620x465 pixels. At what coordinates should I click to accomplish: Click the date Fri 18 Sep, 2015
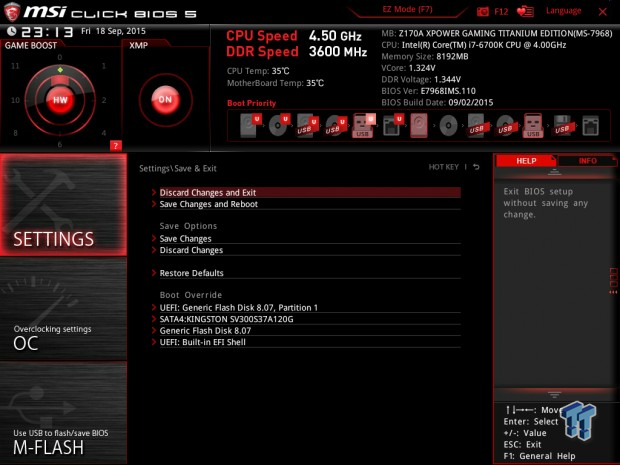pyautogui.click(x=113, y=31)
